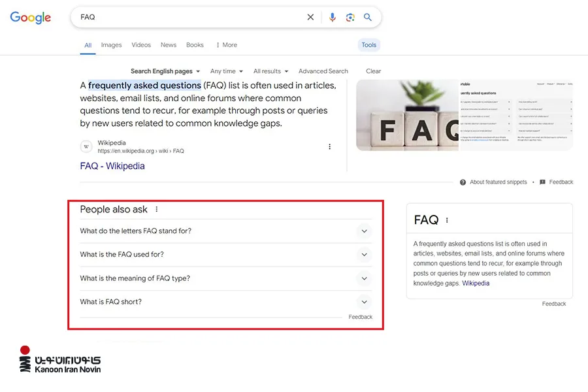The height and width of the screenshot is (392, 588).
Task: Click the Wikipedia favicon in the snippet
Action: (86, 146)
